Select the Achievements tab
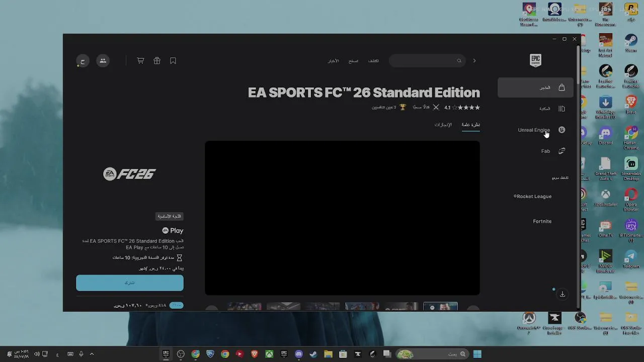This screenshot has height=362, width=644. [443, 125]
